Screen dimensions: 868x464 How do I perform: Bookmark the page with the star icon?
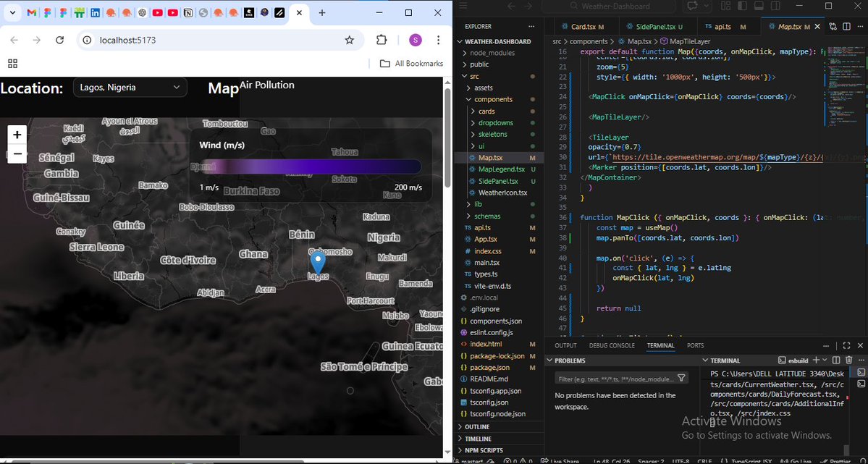(x=349, y=41)
